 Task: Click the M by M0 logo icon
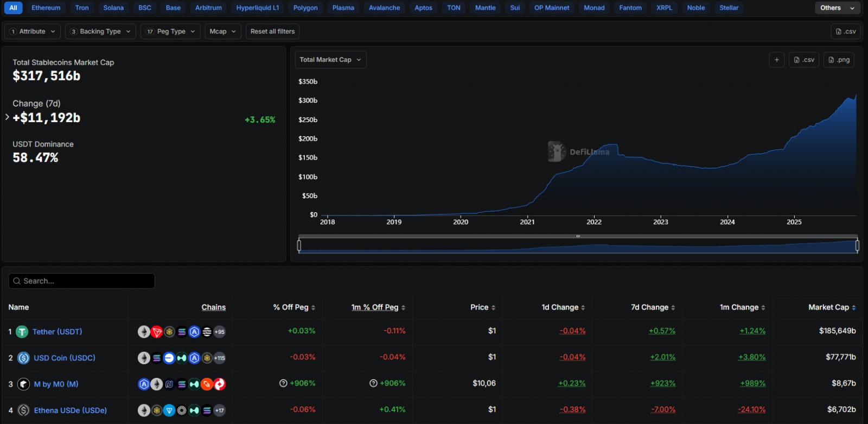coord(23,384)
